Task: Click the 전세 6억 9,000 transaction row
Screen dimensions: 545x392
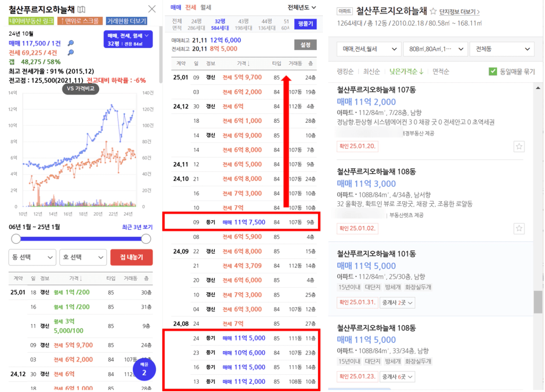Action: coord(244,135)
